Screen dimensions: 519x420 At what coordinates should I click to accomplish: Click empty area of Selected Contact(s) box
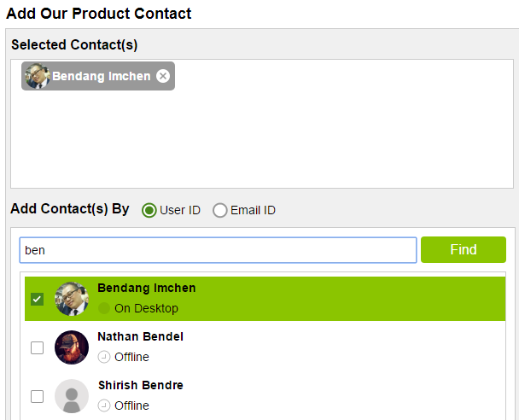coord(298,139)
